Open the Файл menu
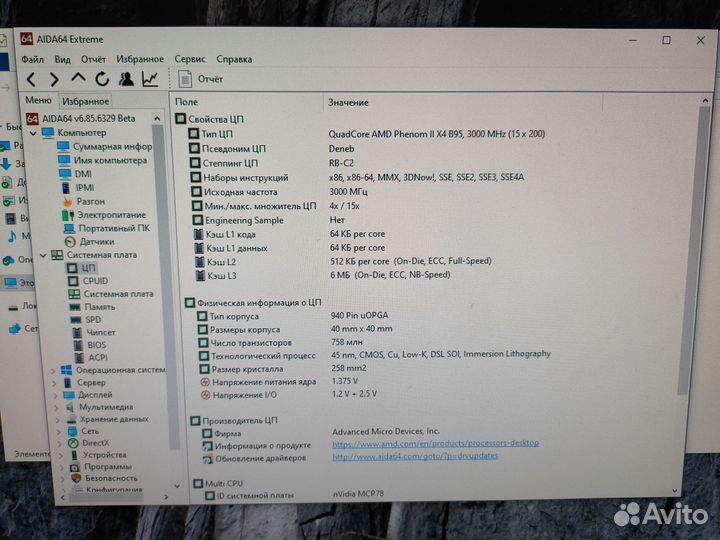Viewport: 720px width, 540px height. point(33,59)
